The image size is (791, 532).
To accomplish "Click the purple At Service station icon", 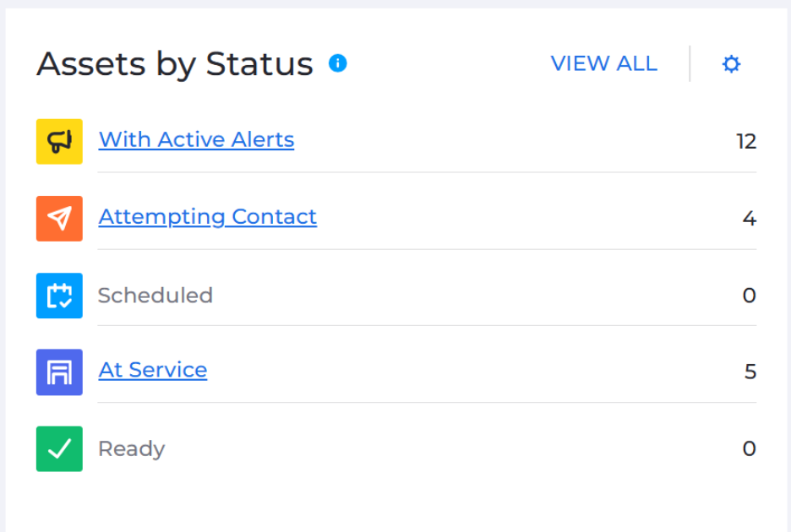I will pyautogui.click(x=58, y=372).
